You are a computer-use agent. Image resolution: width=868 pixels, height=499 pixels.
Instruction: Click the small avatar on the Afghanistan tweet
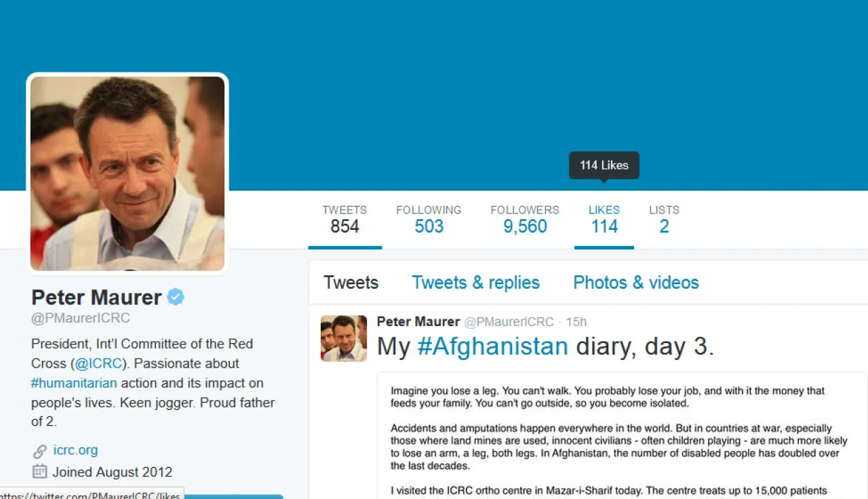coord(344,338)
